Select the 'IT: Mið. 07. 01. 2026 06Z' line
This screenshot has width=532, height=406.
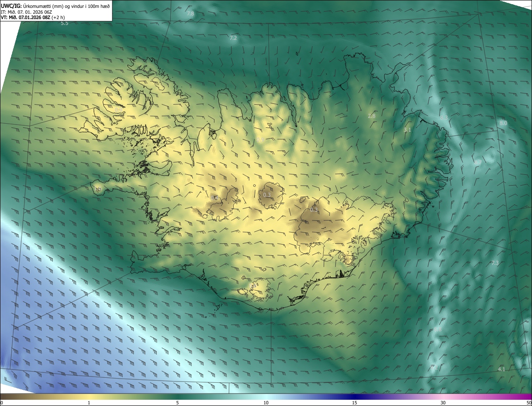click(26, 12)
